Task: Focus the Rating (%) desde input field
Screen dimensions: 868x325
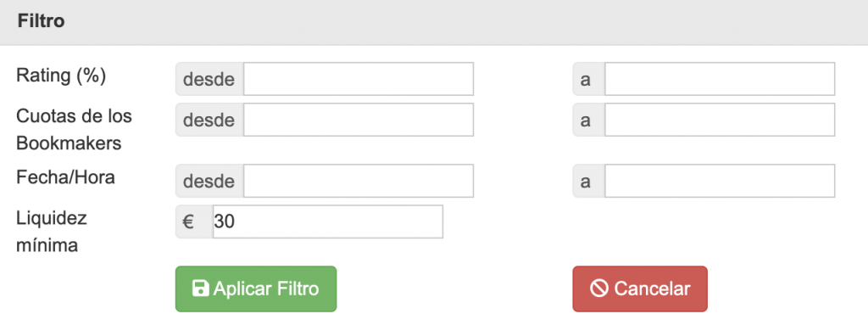Action: click(x=359, y=79)
